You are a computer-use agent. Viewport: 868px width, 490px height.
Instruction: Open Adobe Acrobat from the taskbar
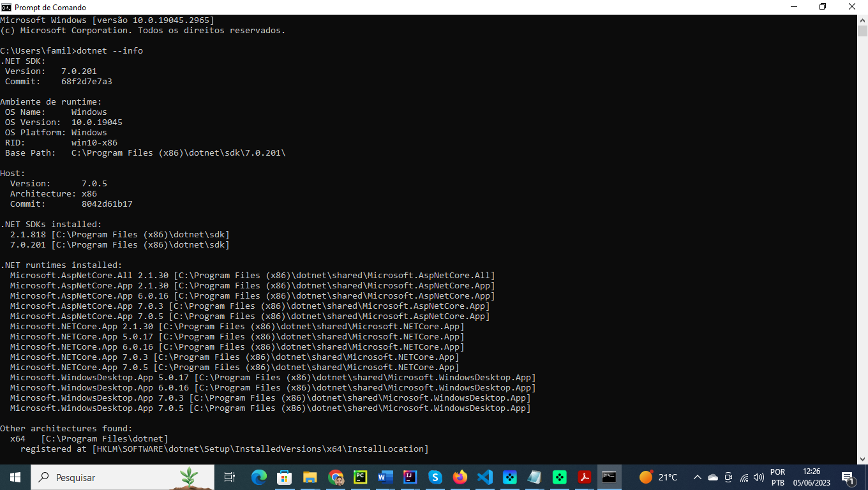(x=585, y=477)
